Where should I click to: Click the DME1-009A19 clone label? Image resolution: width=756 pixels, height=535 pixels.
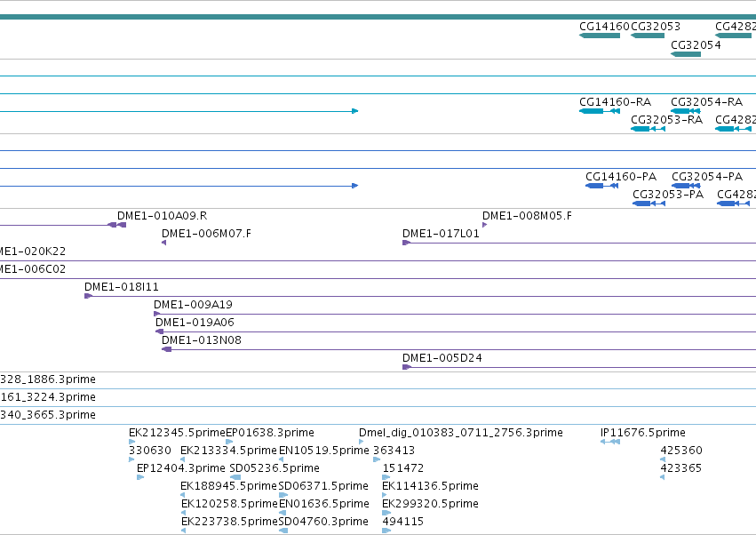(x=193, y=305)
